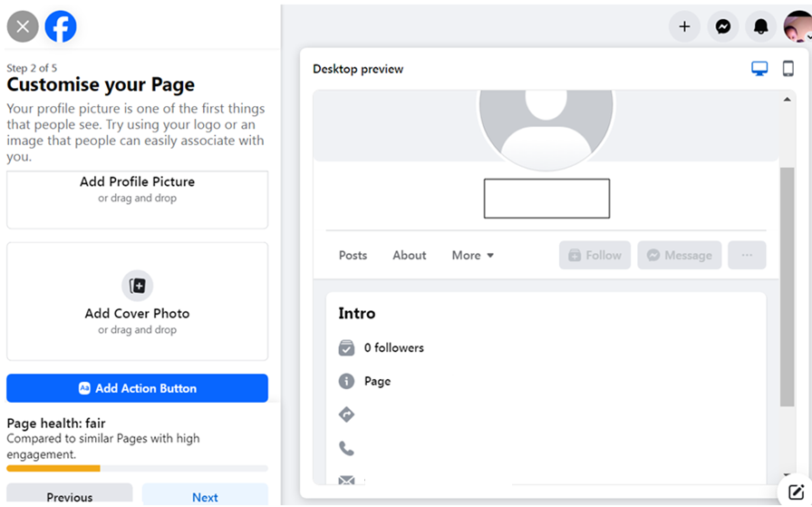Viewport: 812px width, 507px height.
Task: Proceed with the Next button
Action: (x=205, y=495)
